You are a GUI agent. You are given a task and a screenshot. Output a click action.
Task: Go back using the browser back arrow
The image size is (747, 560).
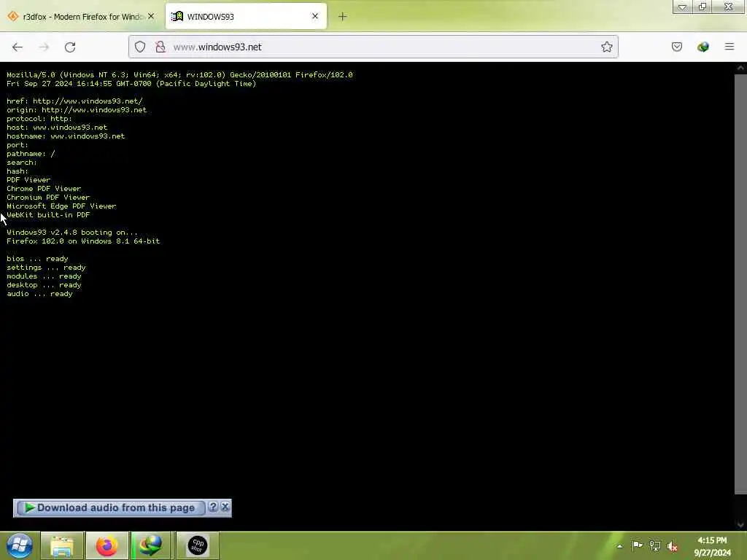[18, 47]
